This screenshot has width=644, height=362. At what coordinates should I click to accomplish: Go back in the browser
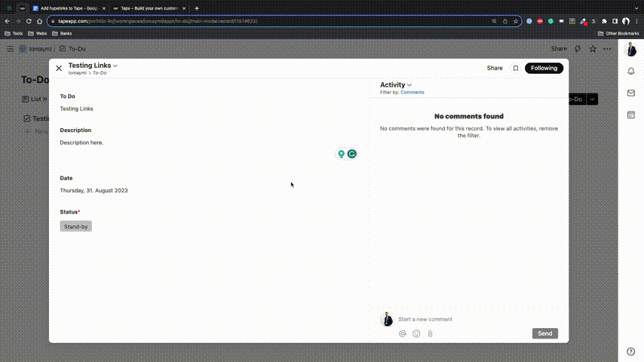coord(8,21)
